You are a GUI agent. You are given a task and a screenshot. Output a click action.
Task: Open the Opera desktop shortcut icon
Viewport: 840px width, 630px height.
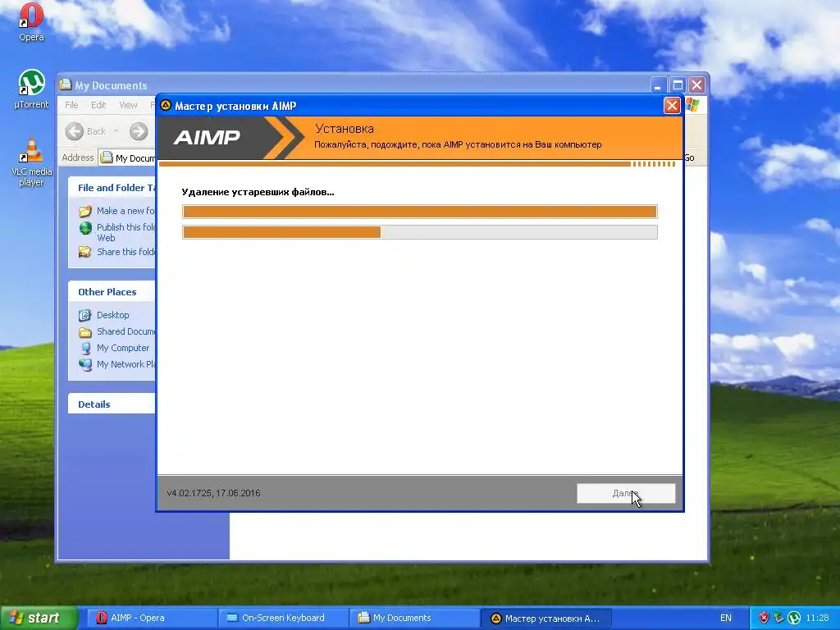31,21
